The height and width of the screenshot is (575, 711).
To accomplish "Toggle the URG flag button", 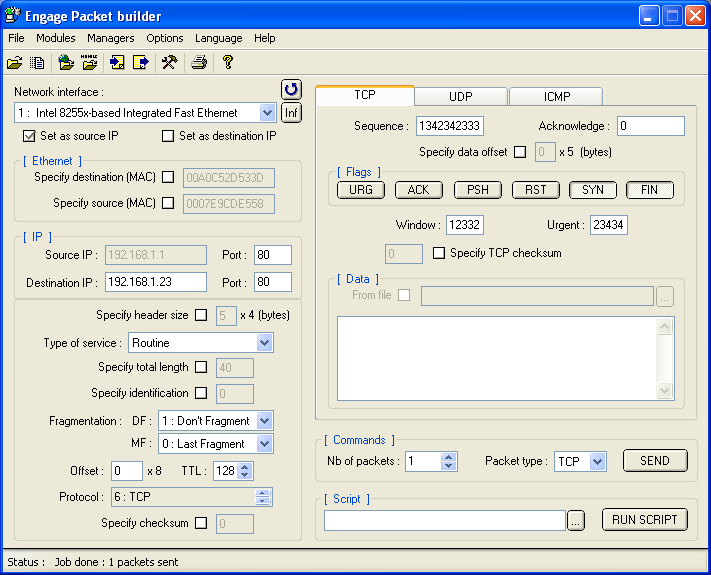I will [361, 190].
